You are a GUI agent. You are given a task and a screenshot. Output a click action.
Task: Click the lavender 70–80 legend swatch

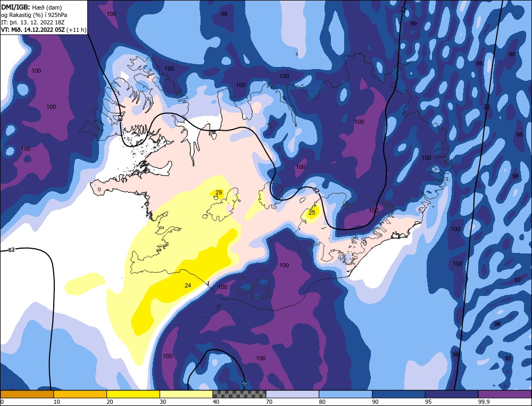293,394
